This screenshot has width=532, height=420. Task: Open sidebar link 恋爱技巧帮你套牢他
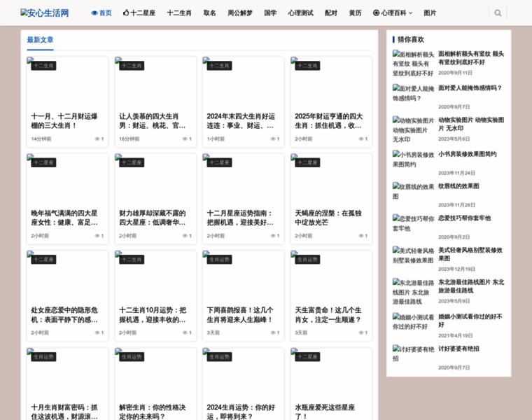pos(464,218)
